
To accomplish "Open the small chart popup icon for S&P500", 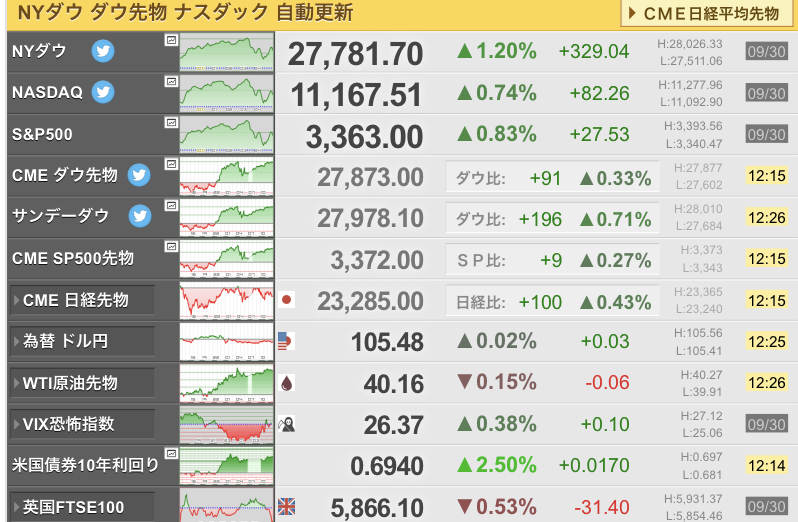I will 172,123.
